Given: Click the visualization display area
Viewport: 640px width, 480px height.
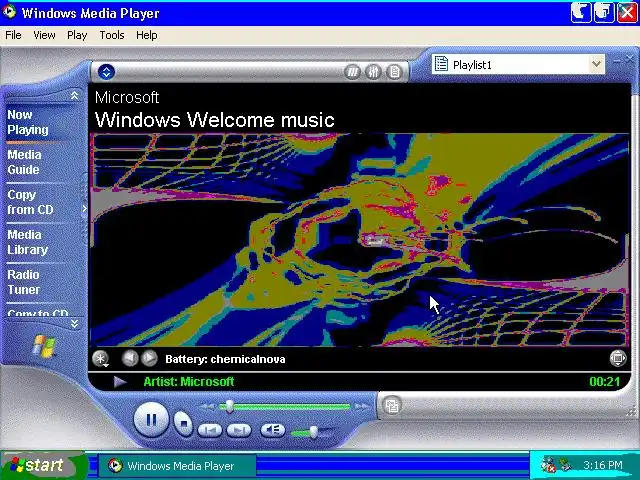Looking at the screenshot, I should click(x=359, y=240).
